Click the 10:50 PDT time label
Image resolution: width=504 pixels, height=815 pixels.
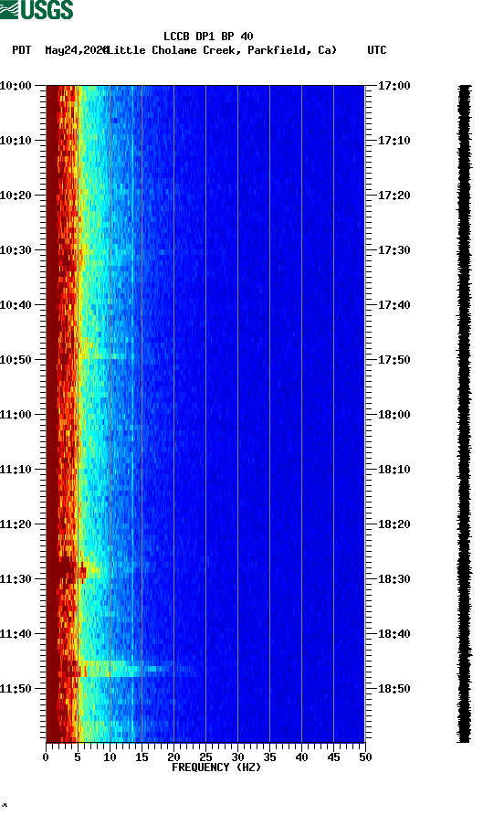(16, 360)
